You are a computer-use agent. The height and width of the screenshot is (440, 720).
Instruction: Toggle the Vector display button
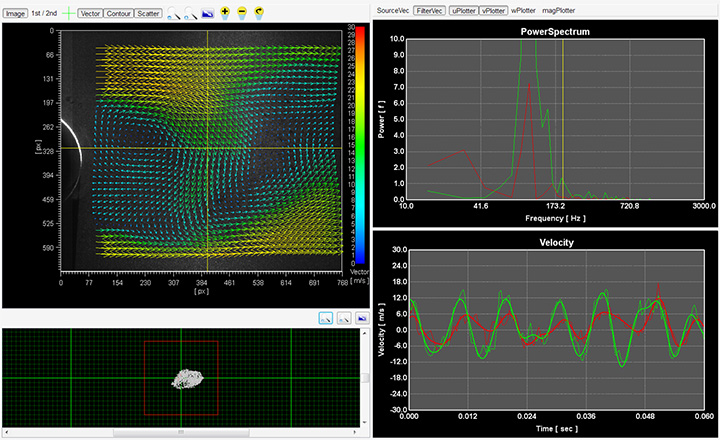90,13
